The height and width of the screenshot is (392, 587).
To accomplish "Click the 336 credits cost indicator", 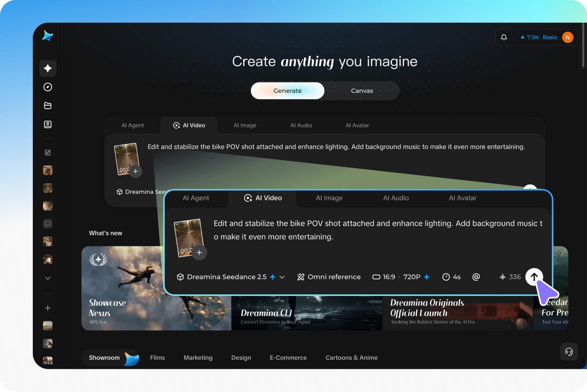I will point(510,277).
